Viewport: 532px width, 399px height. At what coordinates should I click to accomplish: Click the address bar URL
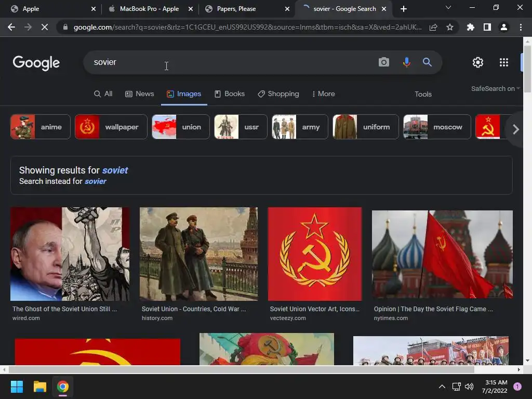click(x=247, y=27)
